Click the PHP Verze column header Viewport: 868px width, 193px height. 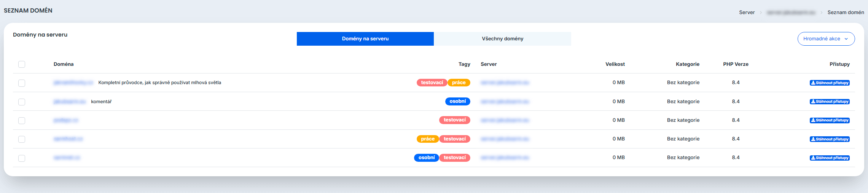click(735, 64)
